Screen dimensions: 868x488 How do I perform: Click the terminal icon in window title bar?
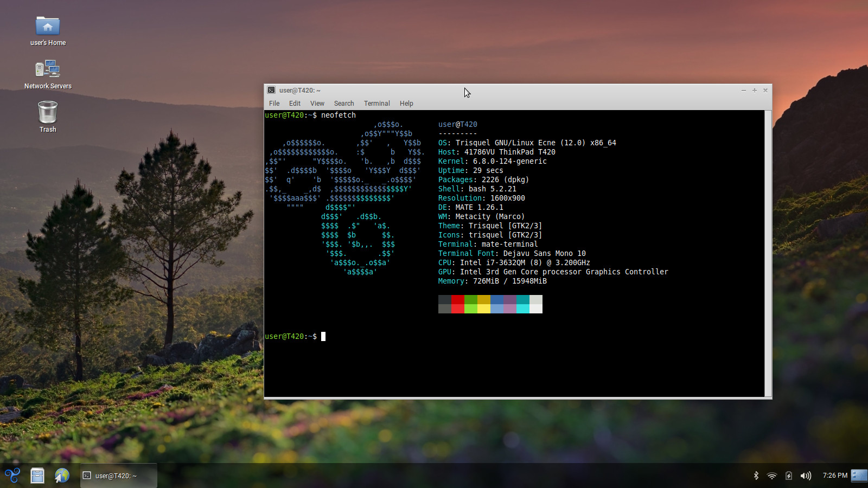pos(271,90)
